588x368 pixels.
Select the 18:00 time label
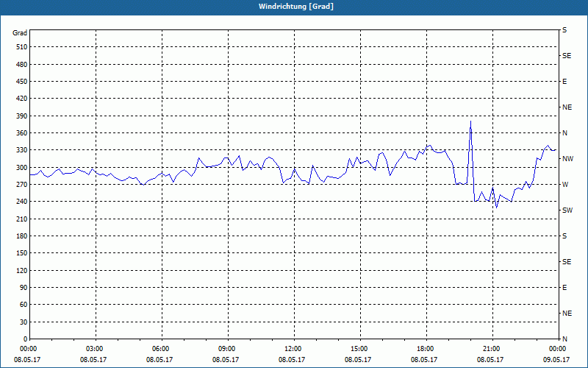point(425,349)
